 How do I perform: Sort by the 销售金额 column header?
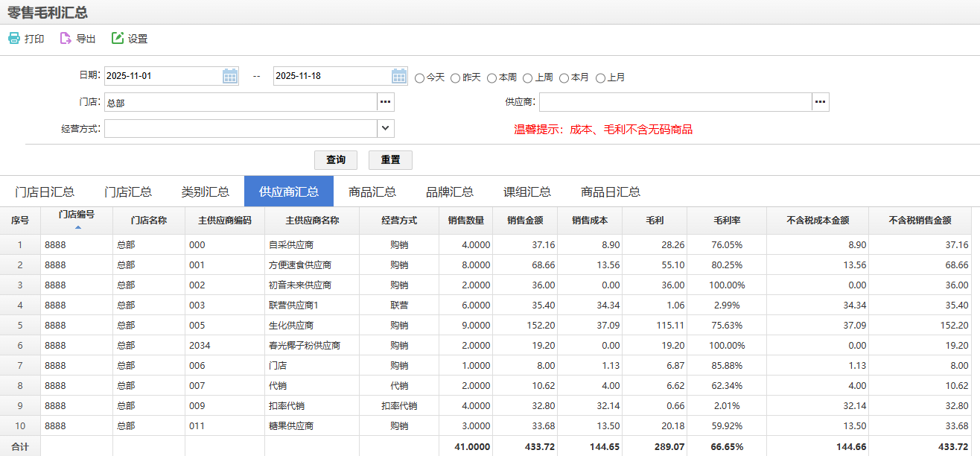525,221
